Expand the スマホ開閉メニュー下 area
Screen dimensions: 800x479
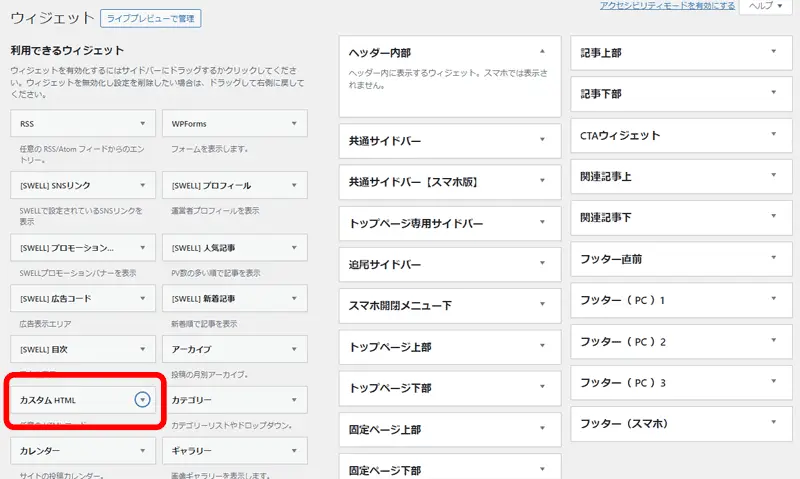coord(542,305)
